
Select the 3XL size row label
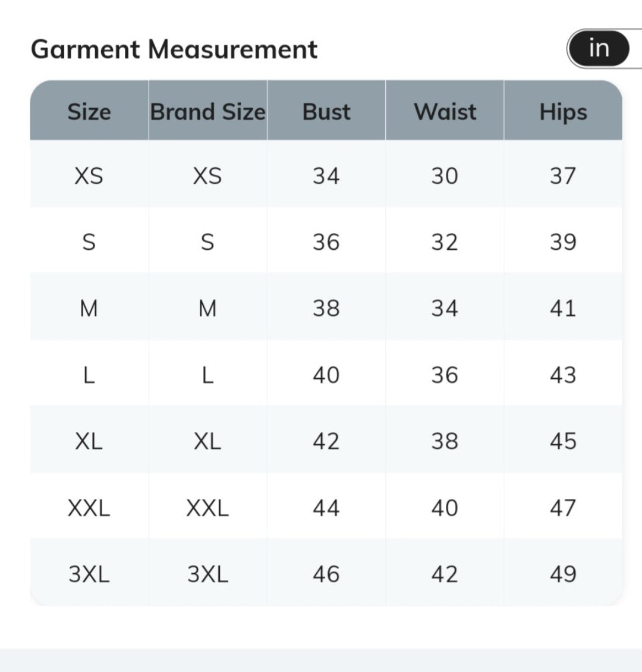(89, 574)
